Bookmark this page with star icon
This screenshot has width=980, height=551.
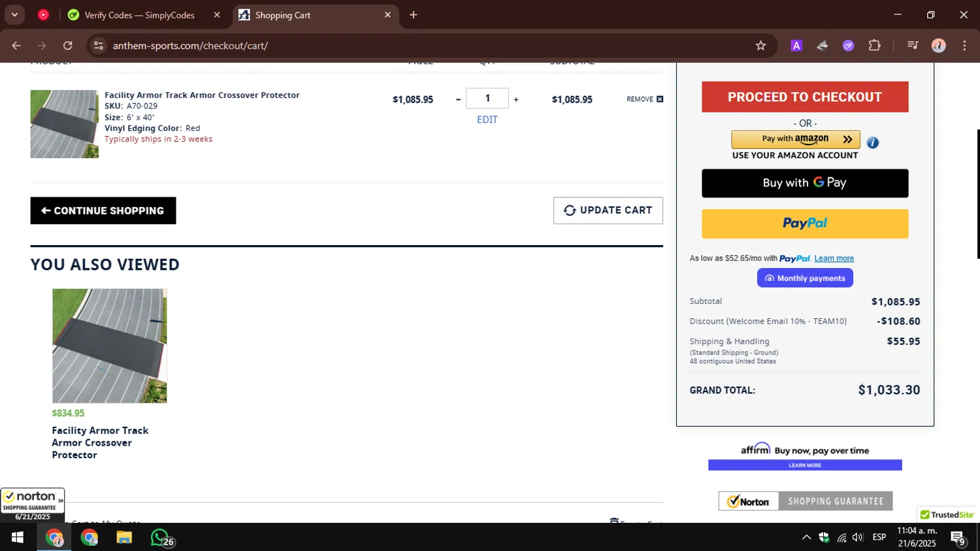pyautogui.click(x=760, y=46)
